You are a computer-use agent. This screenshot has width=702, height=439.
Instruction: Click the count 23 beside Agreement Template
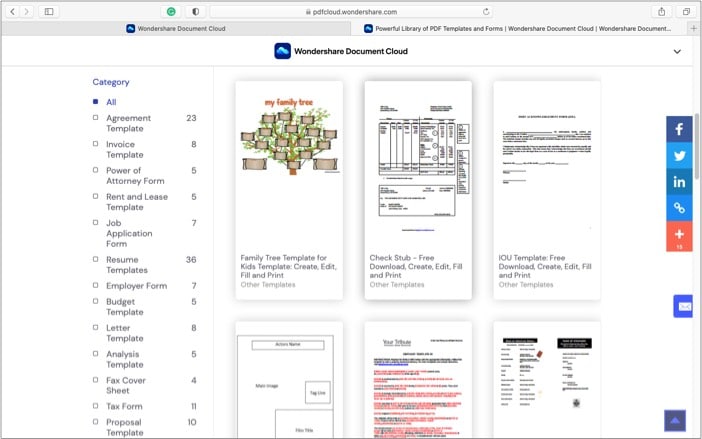[191, 118]
